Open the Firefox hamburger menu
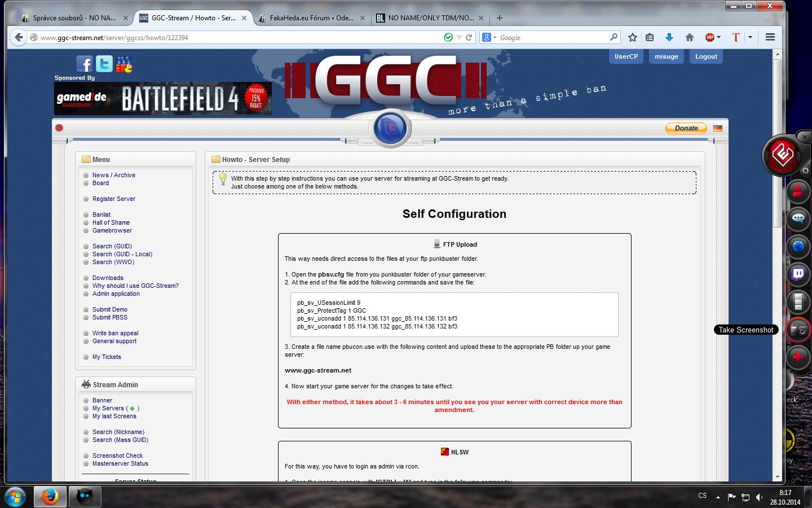 pos(770,37)
